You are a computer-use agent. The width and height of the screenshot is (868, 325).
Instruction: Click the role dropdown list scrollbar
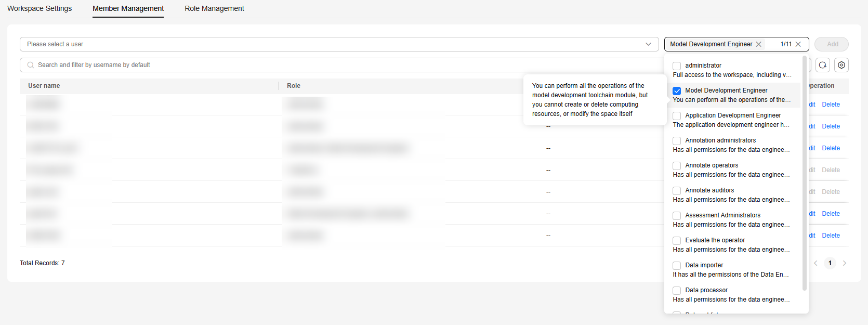(x=805, y=172)
